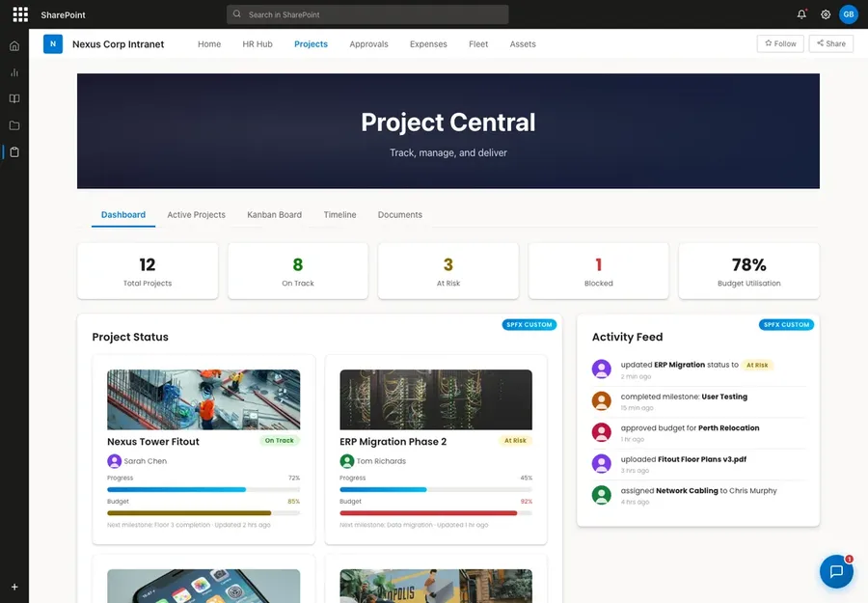This screenshot has width=868, height=603.
Task: Open HR Hub in the site navigation
Action: point(258,44)
